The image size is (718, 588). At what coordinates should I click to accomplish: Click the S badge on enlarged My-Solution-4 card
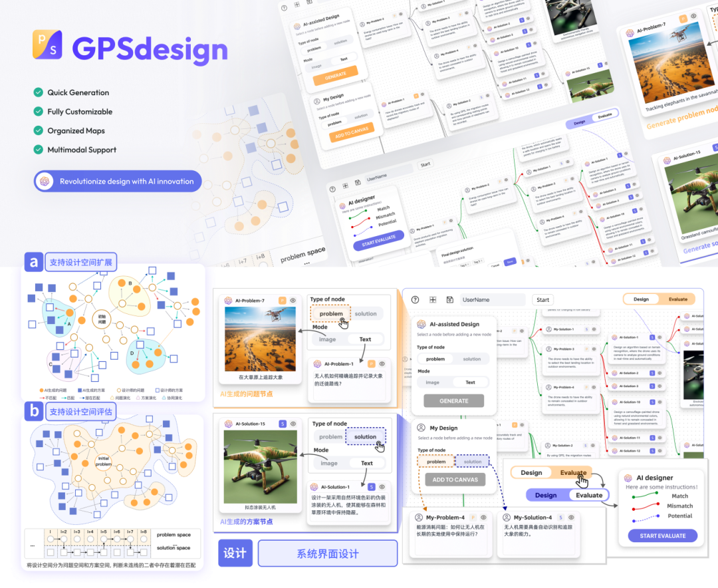tap(560, 517)
